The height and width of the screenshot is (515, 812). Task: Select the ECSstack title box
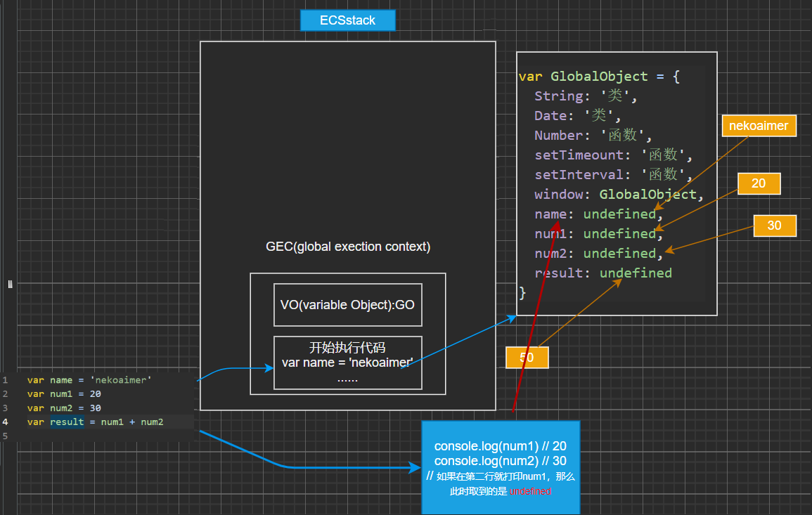347,20
